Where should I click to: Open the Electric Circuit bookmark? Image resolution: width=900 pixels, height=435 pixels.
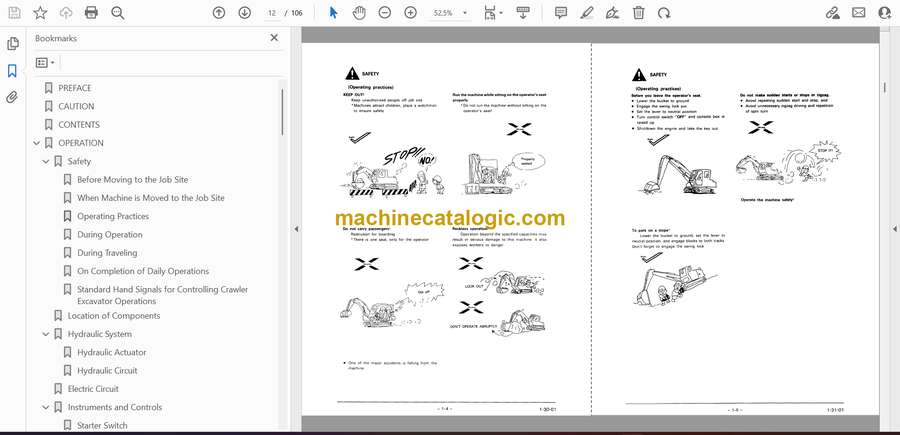pos(93,389)
